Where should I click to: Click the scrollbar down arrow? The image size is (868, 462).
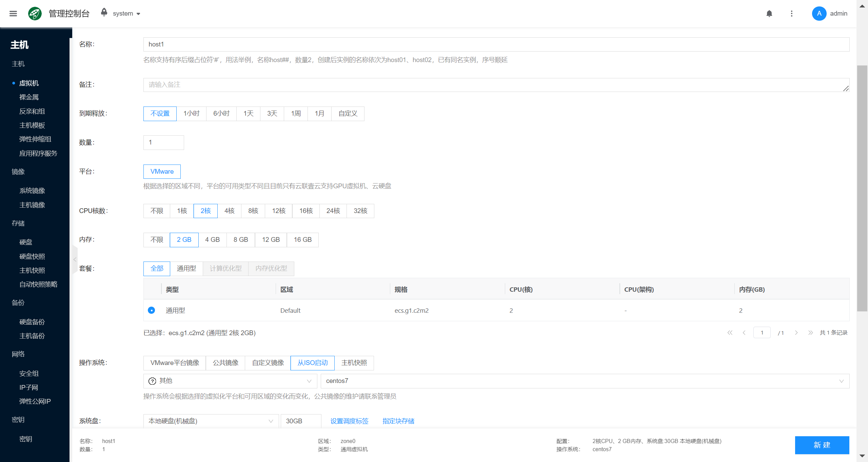pos(862,456)
